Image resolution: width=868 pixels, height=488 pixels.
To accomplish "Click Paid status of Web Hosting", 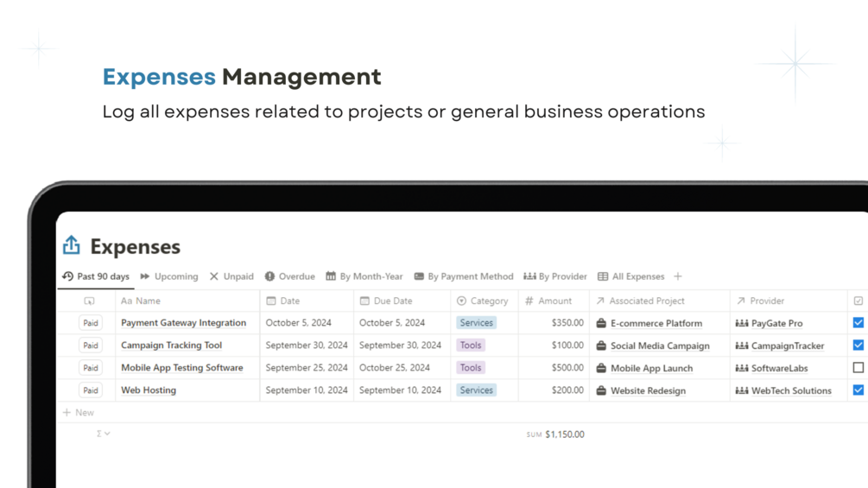I will point(90,390).
